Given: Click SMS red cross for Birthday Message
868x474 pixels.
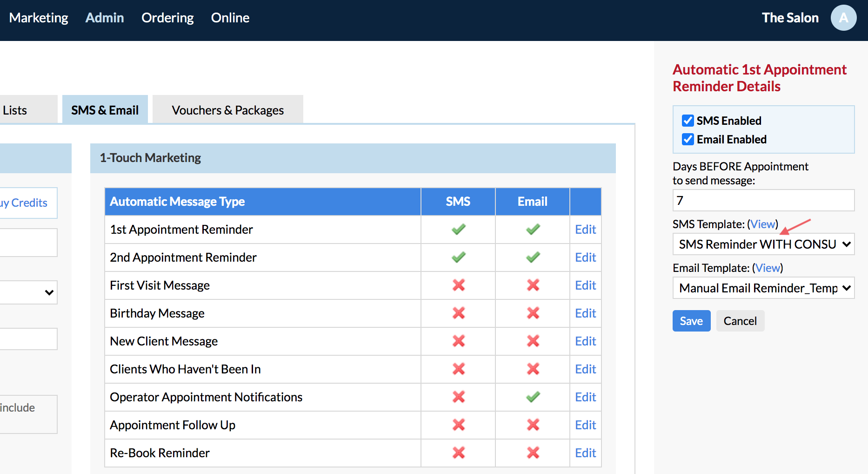Looking at the screenshot, I should (459, 313).
